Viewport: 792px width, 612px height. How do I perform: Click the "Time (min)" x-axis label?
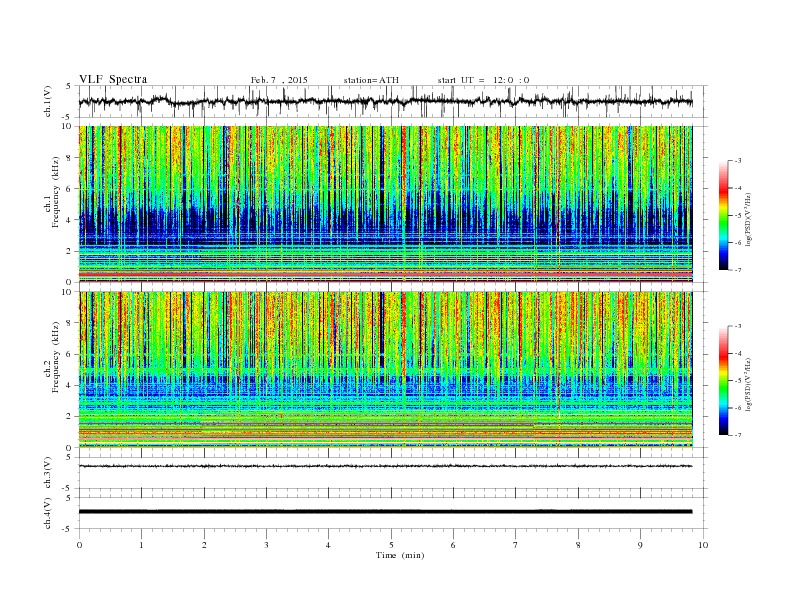(400, 555)
